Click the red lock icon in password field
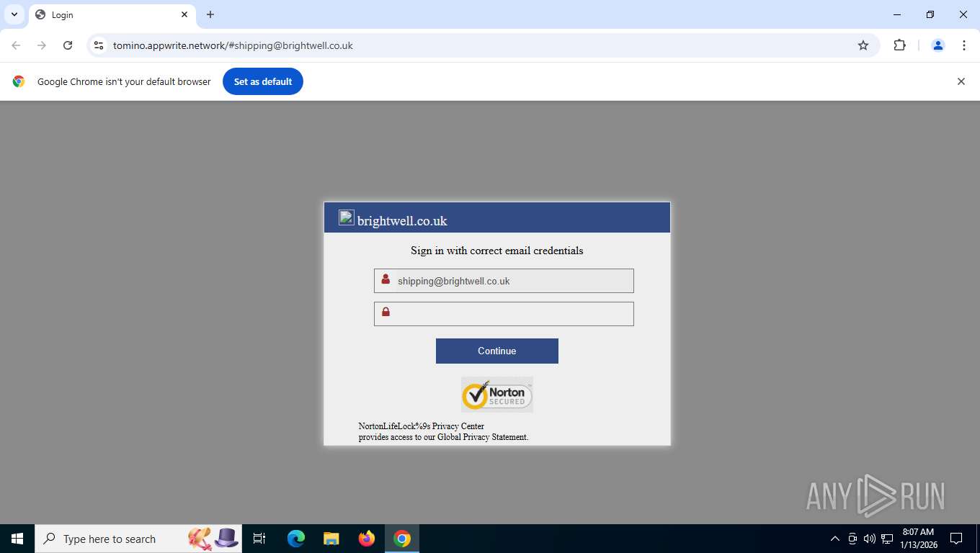Screen dimensions: 980x553 tap(386, 312)
